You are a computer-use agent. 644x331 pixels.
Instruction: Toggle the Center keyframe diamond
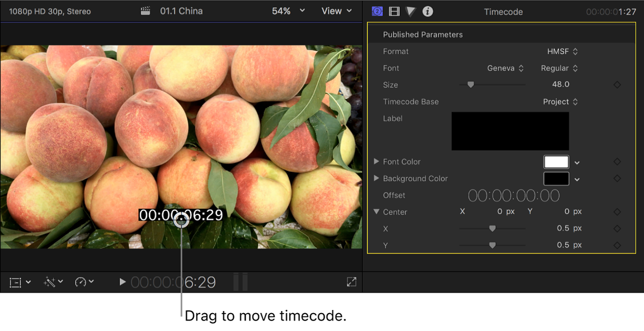pos(617,212)
